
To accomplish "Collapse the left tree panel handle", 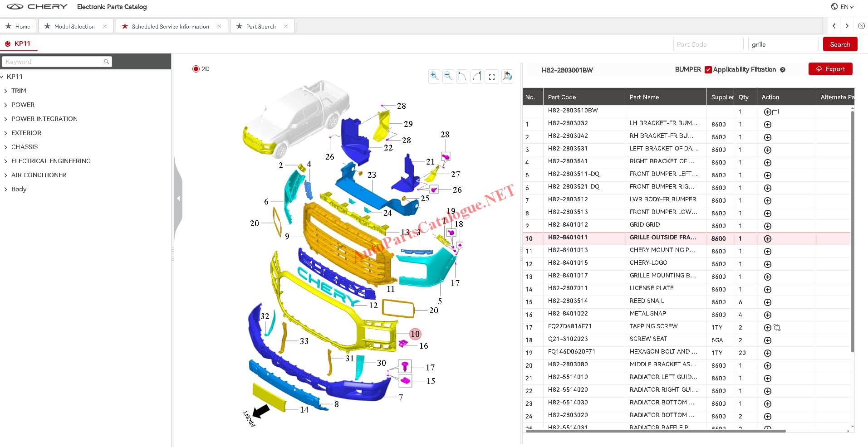I will [x=178, y=199].
